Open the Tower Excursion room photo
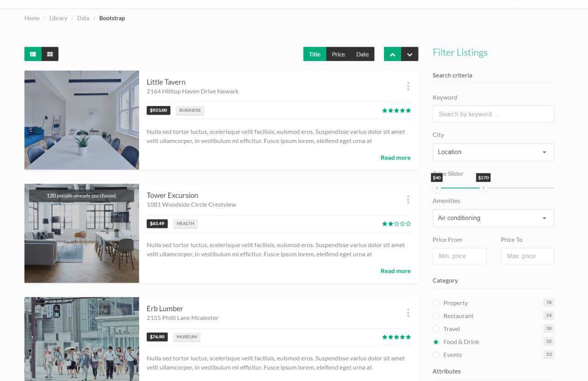 [x=82, y=234]
